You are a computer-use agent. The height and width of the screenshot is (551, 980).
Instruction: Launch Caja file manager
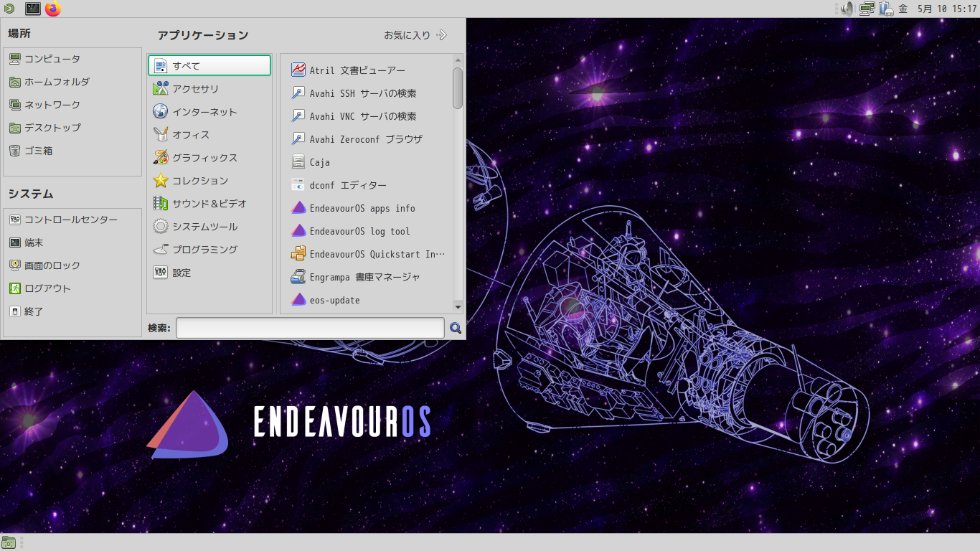(x=367, y=162)
